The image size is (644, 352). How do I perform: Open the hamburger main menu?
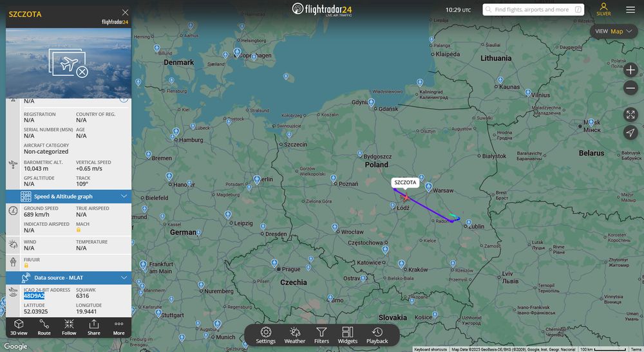tap(630, 10)
